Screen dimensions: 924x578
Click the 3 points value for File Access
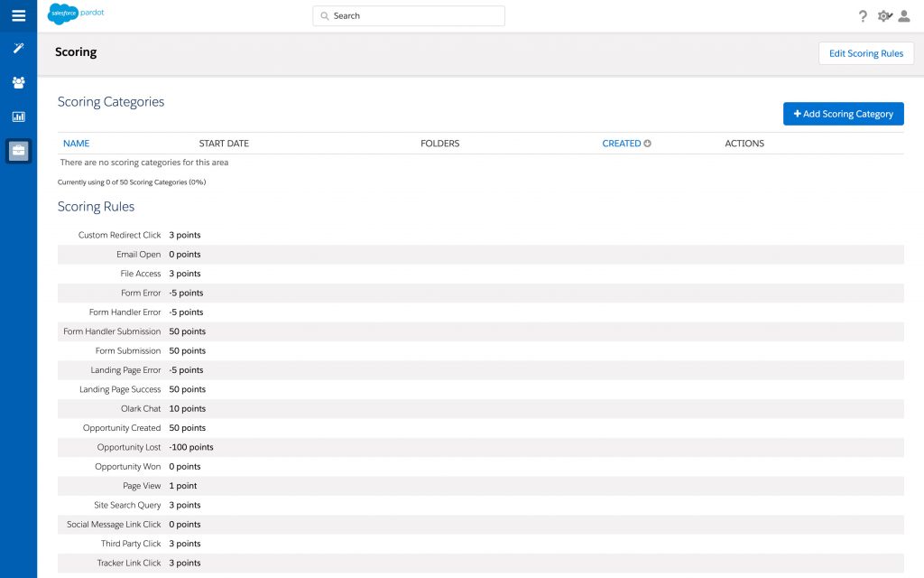click(x=185, y=274)
